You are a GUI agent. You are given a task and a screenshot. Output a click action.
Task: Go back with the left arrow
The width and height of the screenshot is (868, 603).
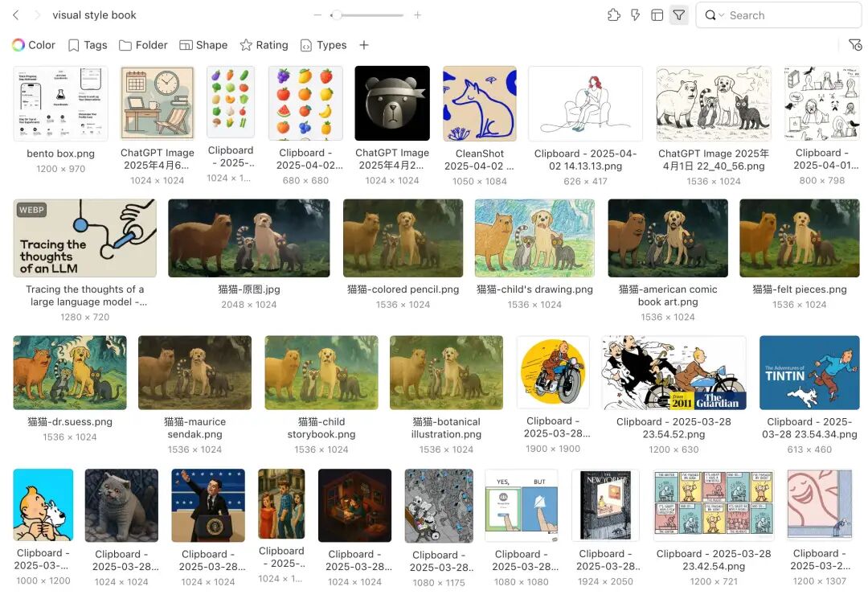16,15
